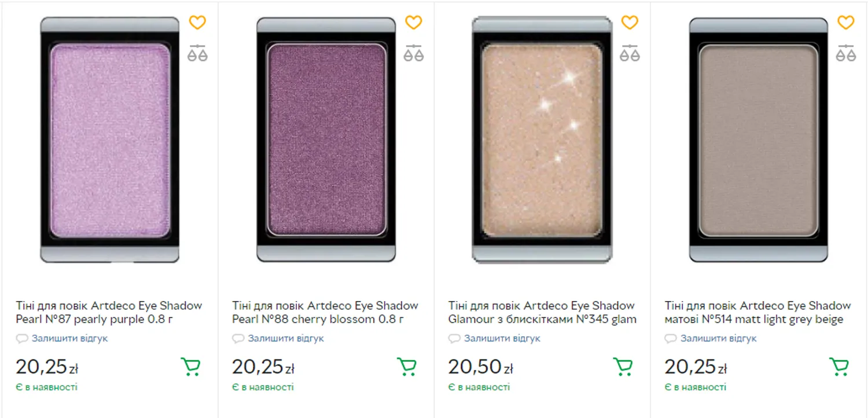The height and width of the screenshot is (418, 868).
Task: Open Artdeco Pearl №87 pearly purple product title
Action: click(109, 312)
